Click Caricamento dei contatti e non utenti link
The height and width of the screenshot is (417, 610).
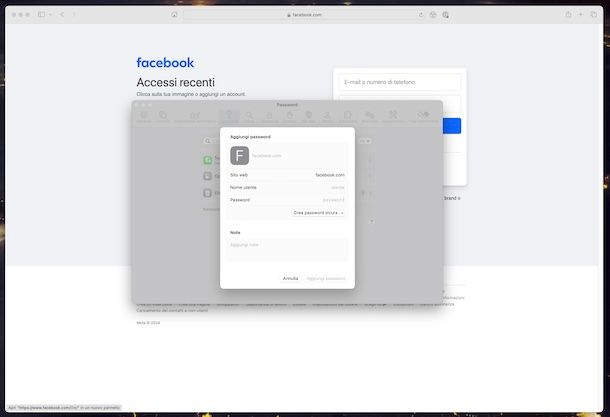[172, 310]
